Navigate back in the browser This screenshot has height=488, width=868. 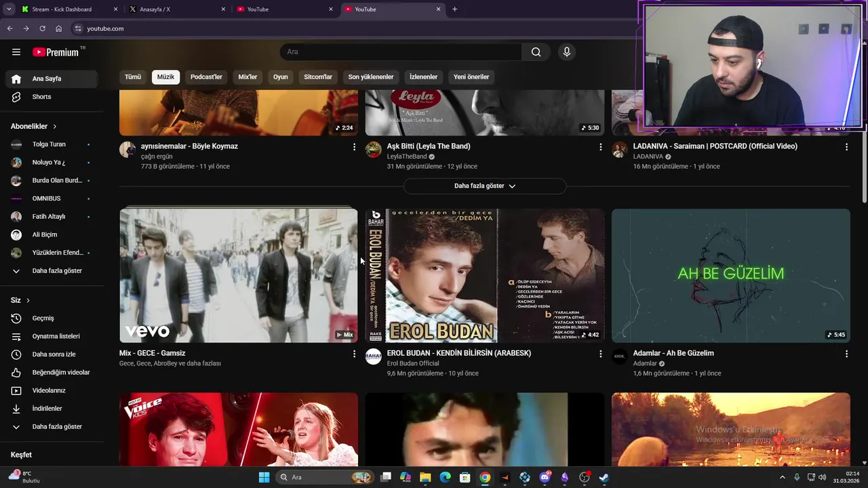tap(9, 28)
